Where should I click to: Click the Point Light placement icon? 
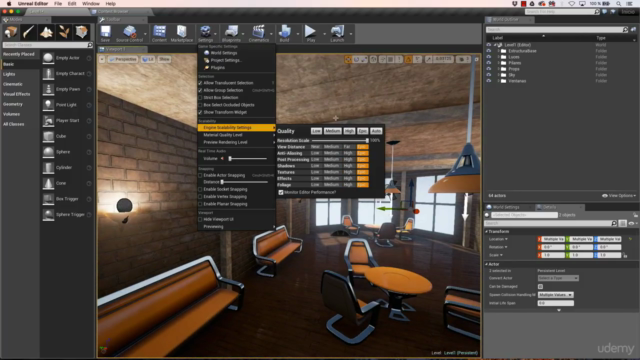(x=48, y=105)
